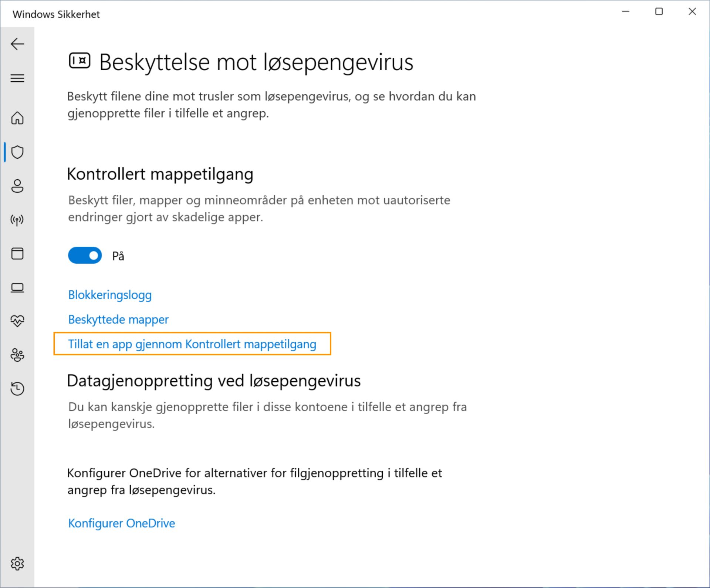710x588 pixels.
Task: Open the Blokkeringslogg link
Action: pos(110,295)
